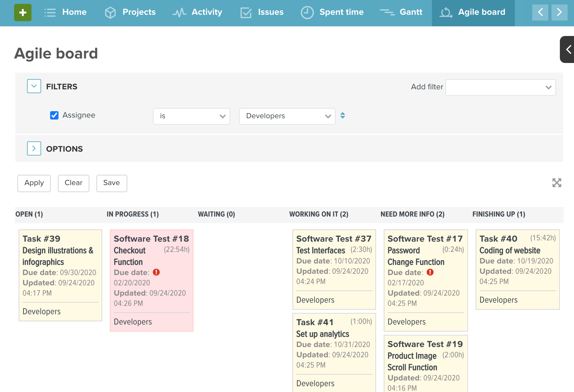Open the 'is' operator dropdown

click(192, 116)
